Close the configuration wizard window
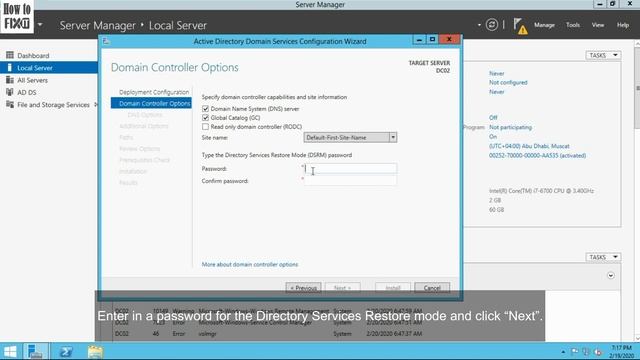Screen dimensions: 640x360 449,39
